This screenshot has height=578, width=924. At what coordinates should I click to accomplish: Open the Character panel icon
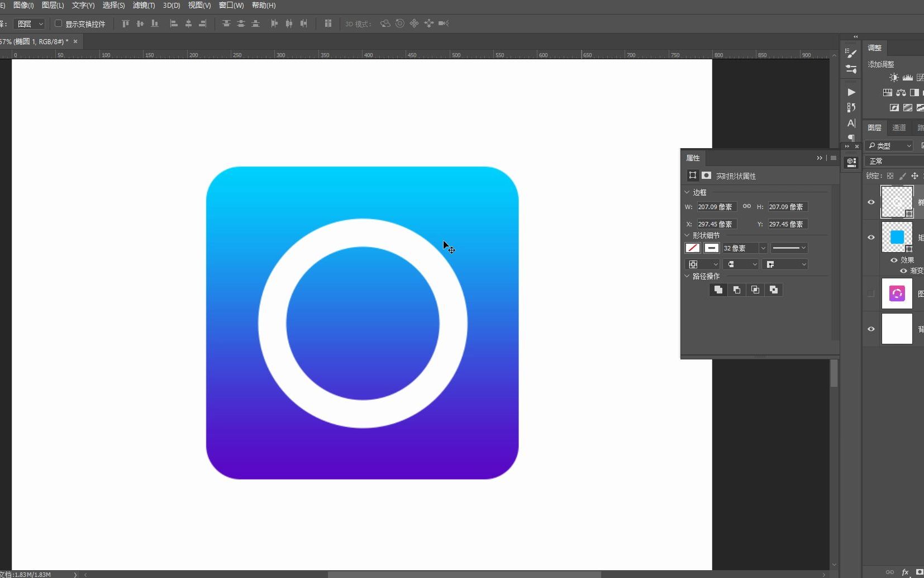click(x=851, y=123)
